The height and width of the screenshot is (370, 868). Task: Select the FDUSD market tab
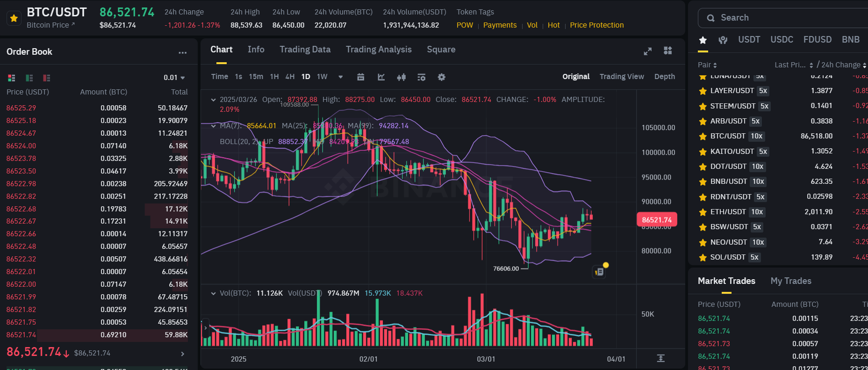click(818, 40)
